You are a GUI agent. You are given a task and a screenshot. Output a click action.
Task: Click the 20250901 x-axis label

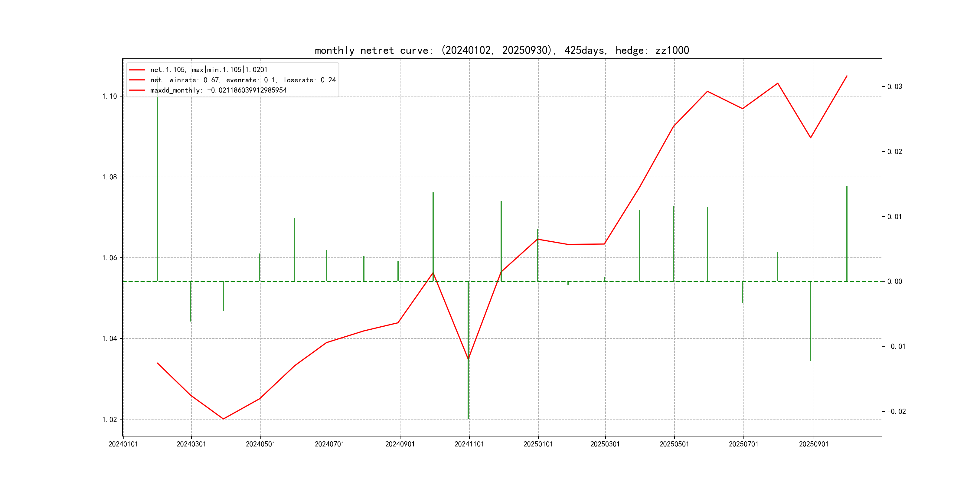[813, 444]
